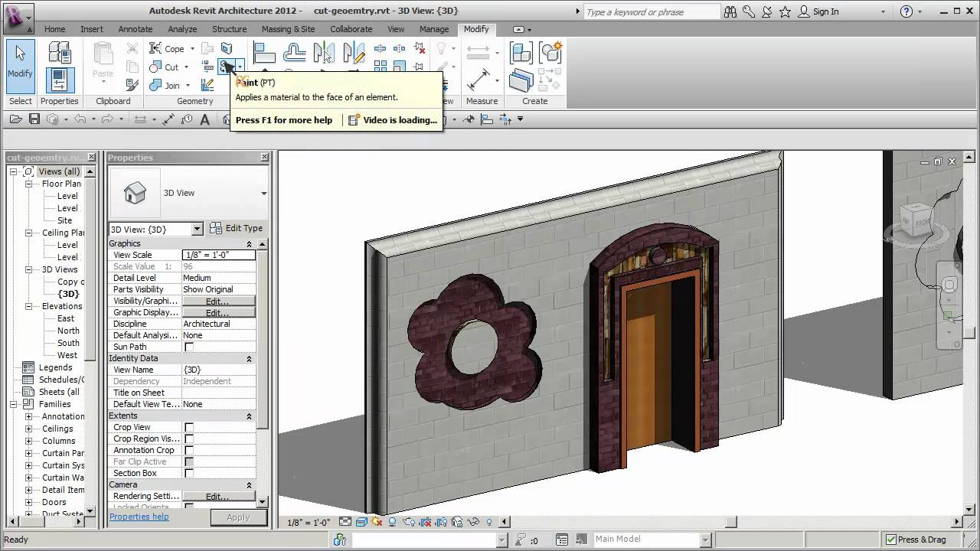Click Edit for Visibility/Graphics overrides
Viewport: 980px width, 551px height.
pos(218,301)
